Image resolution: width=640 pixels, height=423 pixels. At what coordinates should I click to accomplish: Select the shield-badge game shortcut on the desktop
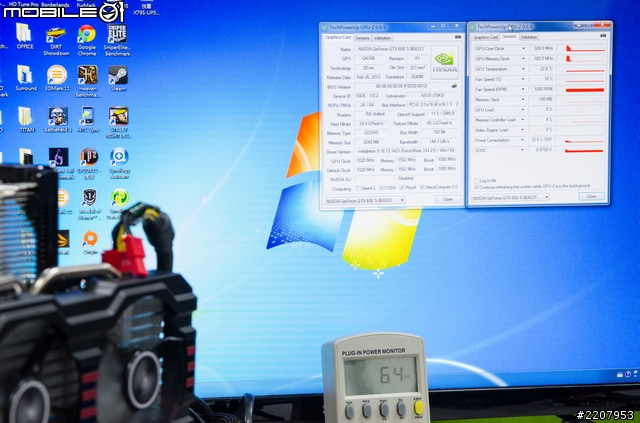click(x=89, y=203)
